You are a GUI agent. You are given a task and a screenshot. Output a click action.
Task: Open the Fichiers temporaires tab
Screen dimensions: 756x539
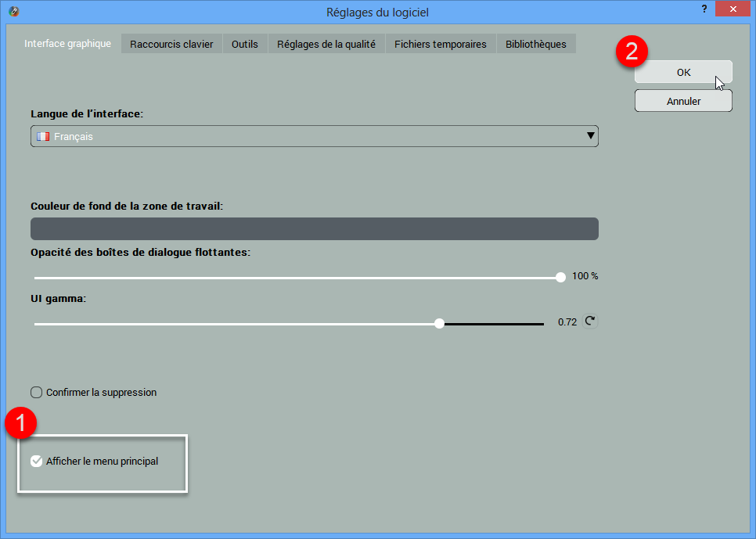[441, 44]
